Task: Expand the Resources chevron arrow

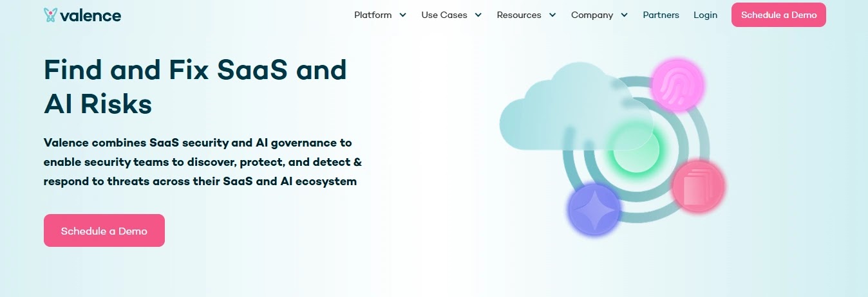Action: tap(552, 15)
